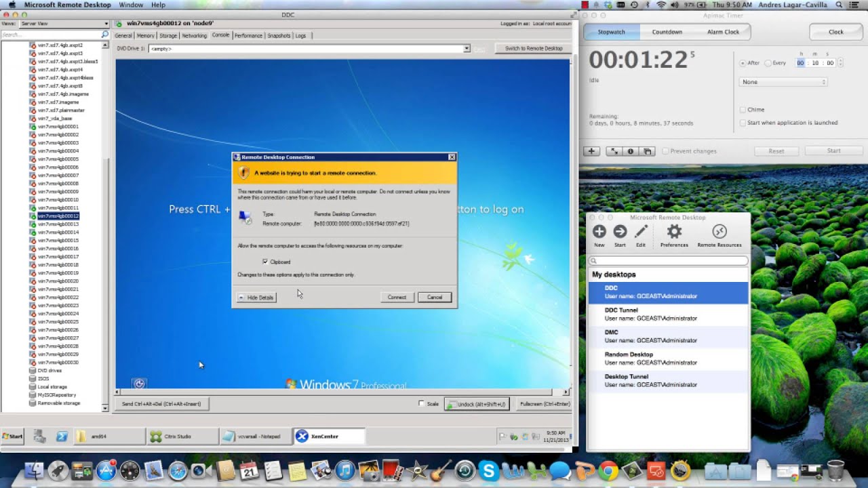
Task: Click Cancel in Remote Desktop Connection dialog
Action: pos(435,298)
